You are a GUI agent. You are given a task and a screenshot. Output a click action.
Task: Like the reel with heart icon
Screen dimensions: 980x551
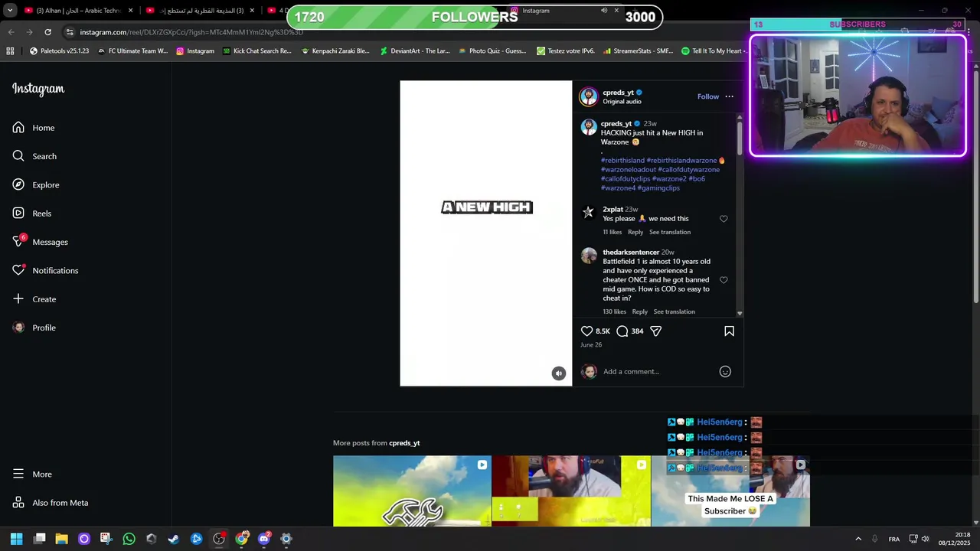(586, 331)
